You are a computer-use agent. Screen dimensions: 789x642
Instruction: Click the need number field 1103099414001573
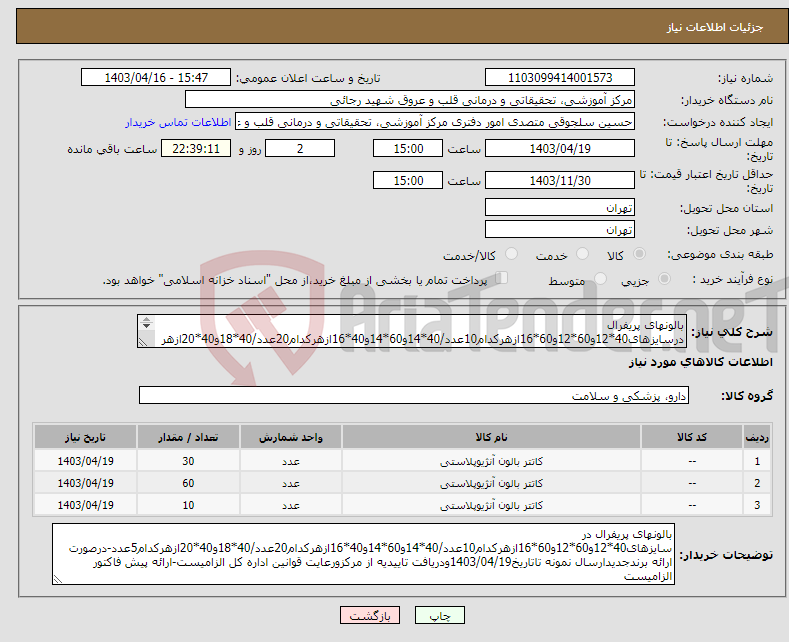coord(560,77)
